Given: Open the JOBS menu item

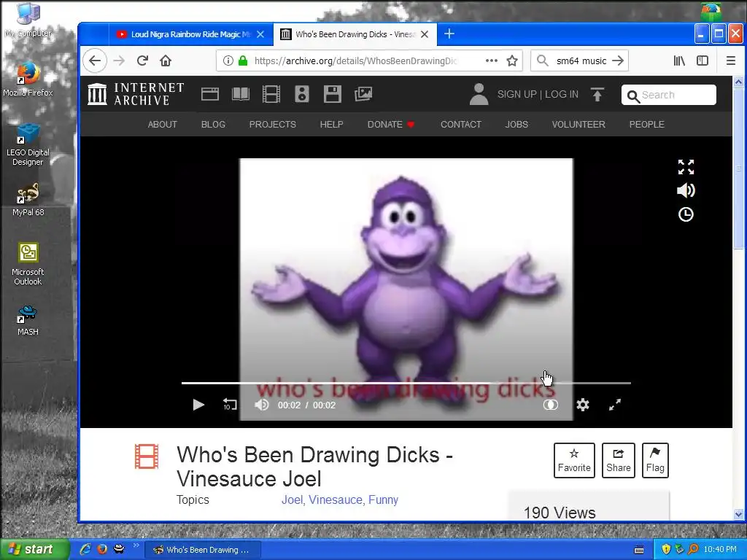Looking at the screenshot, I should tap(516, 124).
